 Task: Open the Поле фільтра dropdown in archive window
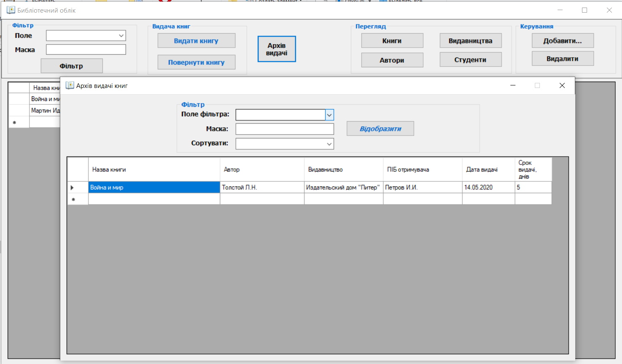(329, 115)
